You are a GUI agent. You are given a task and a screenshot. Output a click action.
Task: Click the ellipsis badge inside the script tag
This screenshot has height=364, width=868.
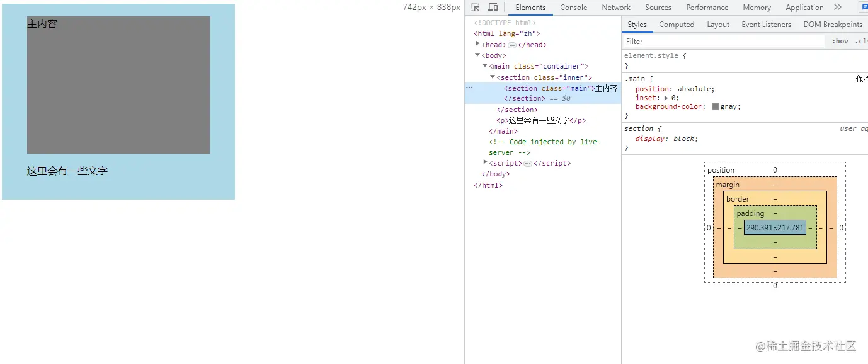tap(528, 164)
